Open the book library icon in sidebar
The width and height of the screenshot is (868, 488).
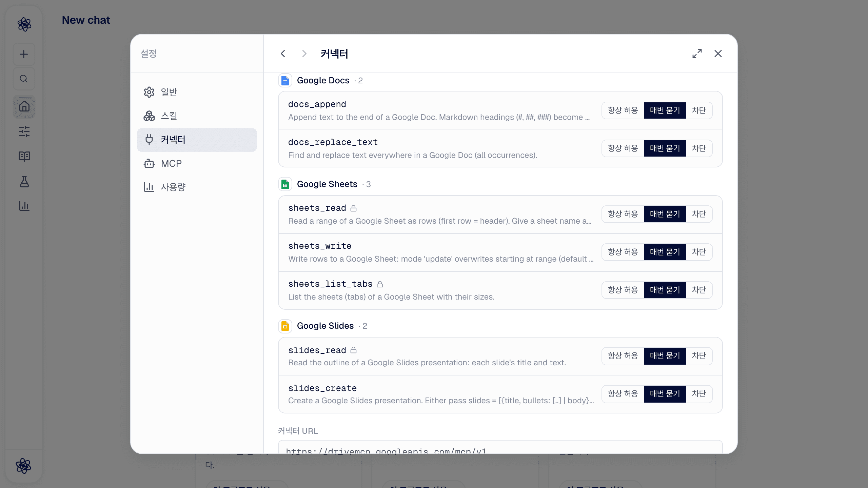tap(24, 156)
